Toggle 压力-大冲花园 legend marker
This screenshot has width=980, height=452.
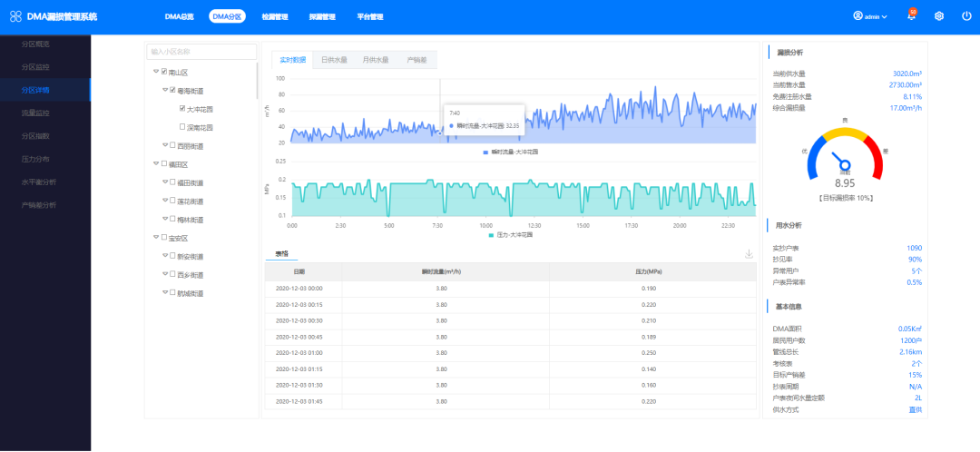[491, 235]
